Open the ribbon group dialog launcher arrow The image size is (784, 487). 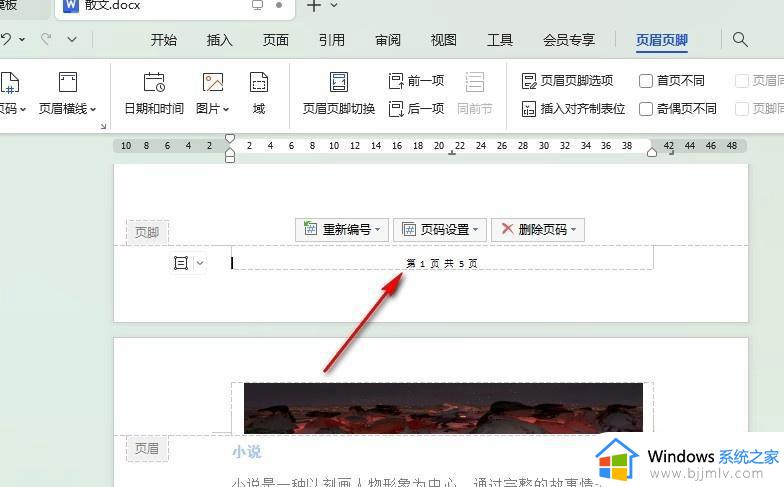[x=104, y=126]
